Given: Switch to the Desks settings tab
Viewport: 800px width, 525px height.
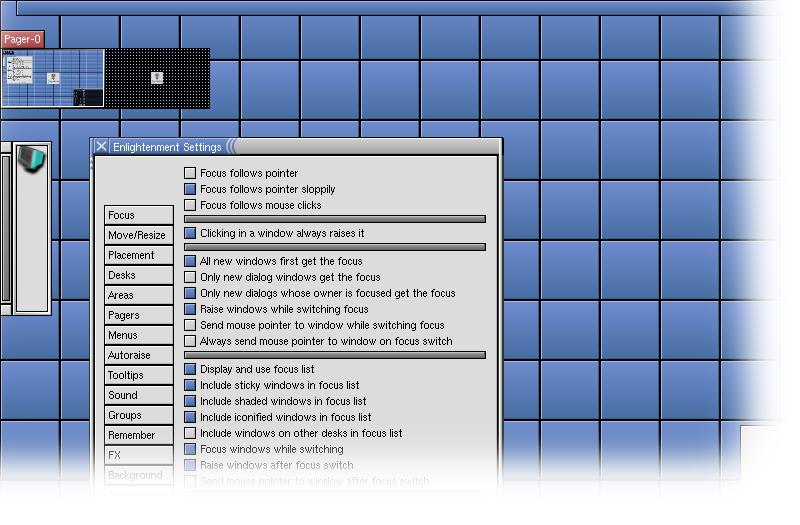Looking at the screenshot, I should (139, 275).
